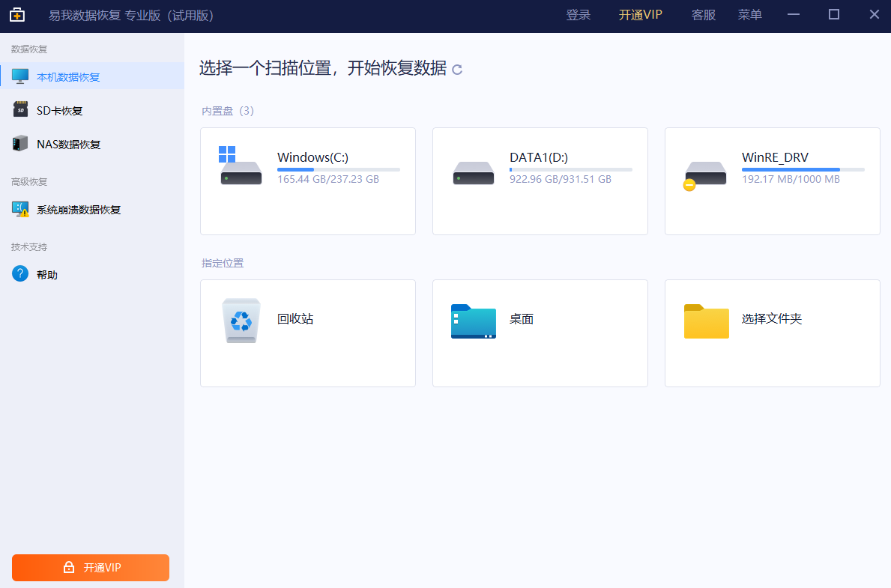The image size is (891, 588).
Task: Click 开通VIP at the top bar
Action: (641, 14)
